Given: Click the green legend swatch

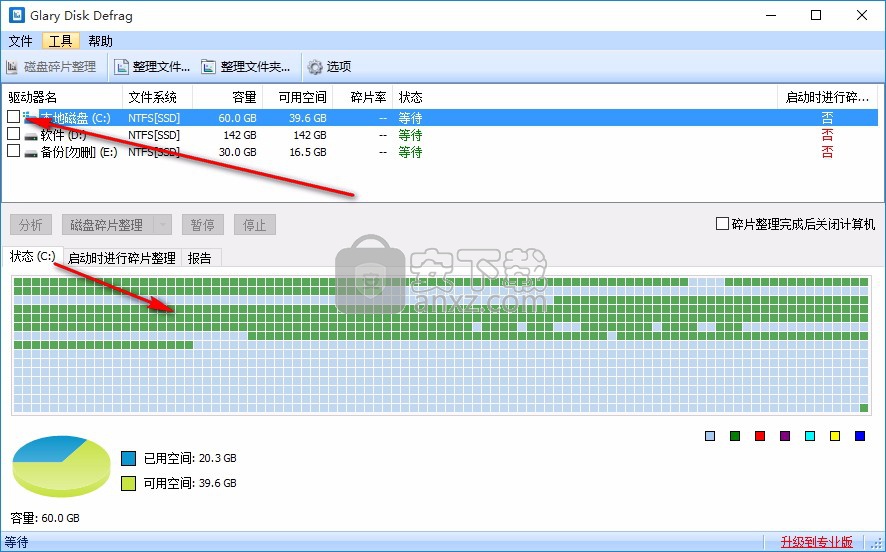Looking at the screenshot, I should (x=735, y=436).
